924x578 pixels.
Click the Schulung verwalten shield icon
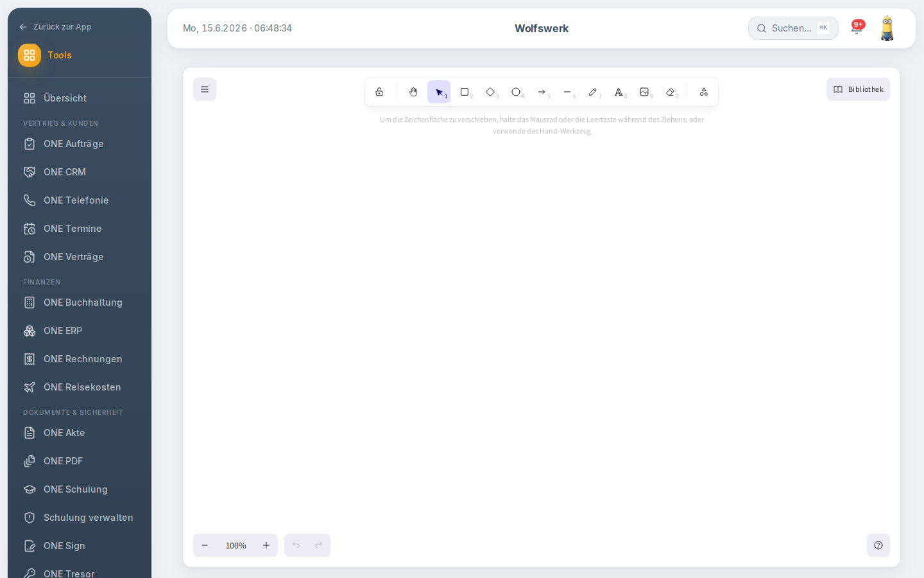(30, 518)
